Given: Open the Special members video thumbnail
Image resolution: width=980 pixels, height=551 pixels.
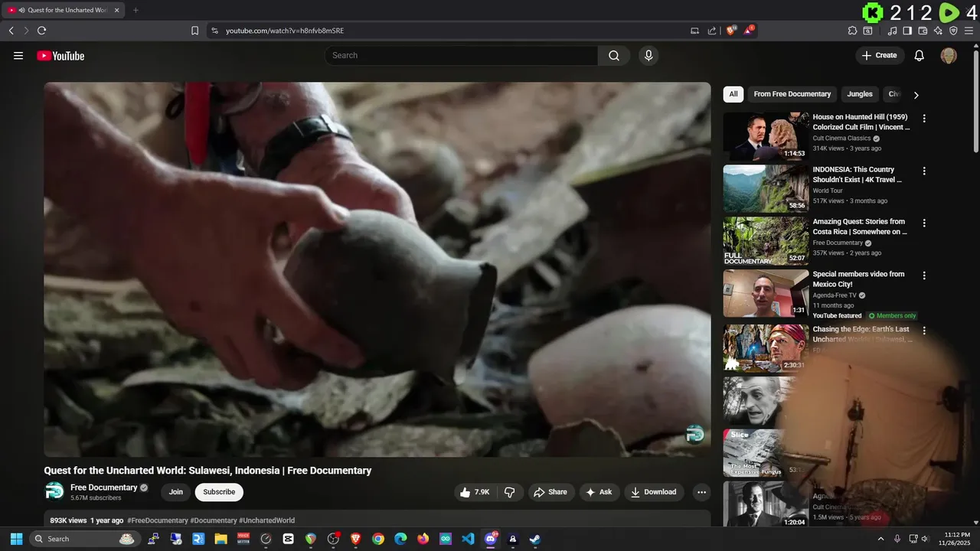Looking at the screenshot, I should [766, 293].
